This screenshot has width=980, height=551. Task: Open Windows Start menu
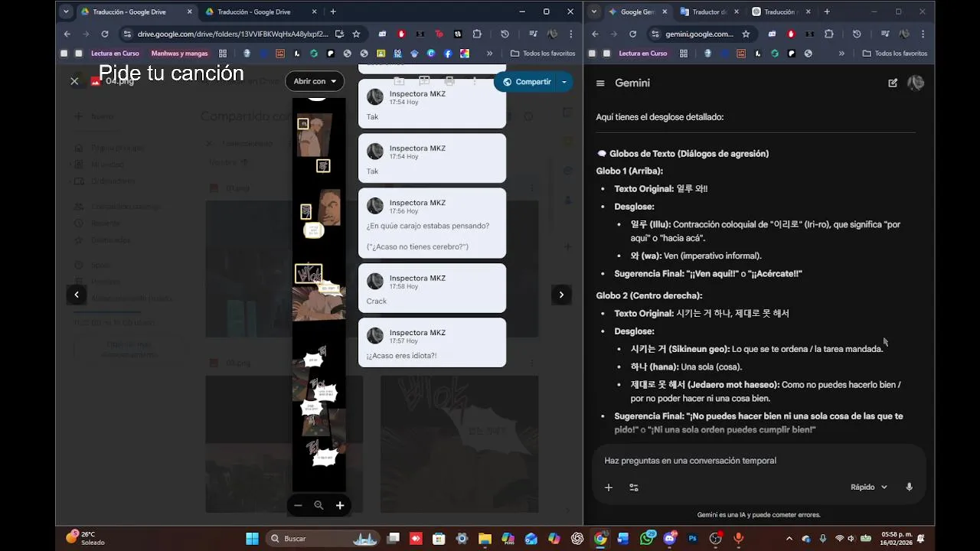252,539
